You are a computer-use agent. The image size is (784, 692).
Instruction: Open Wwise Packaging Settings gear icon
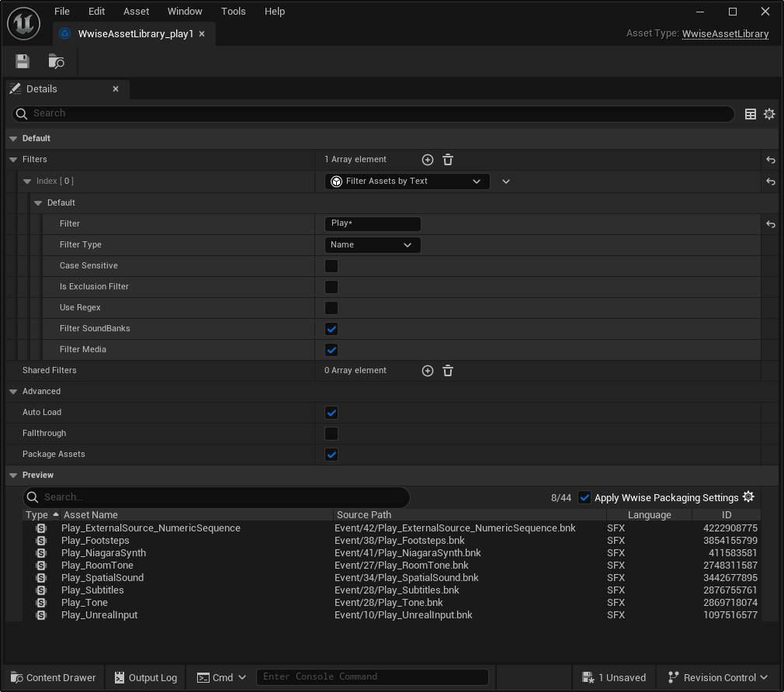click(748, 497)
